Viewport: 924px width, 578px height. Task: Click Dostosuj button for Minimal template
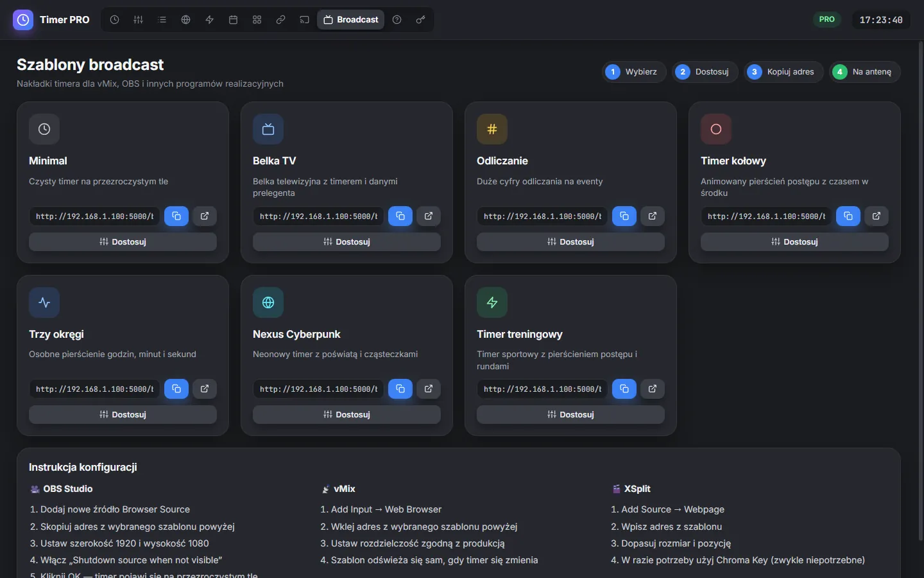(123, 242)
